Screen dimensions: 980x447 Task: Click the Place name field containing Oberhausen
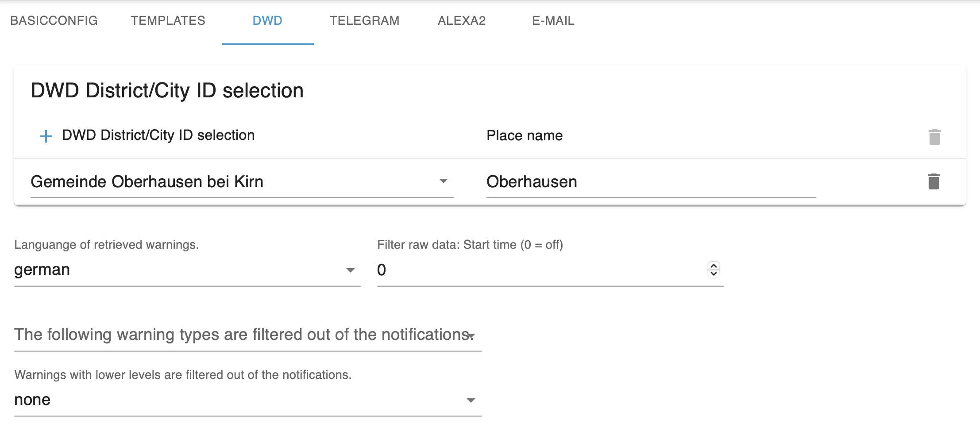pyautogui.click(x=651, y=182)
